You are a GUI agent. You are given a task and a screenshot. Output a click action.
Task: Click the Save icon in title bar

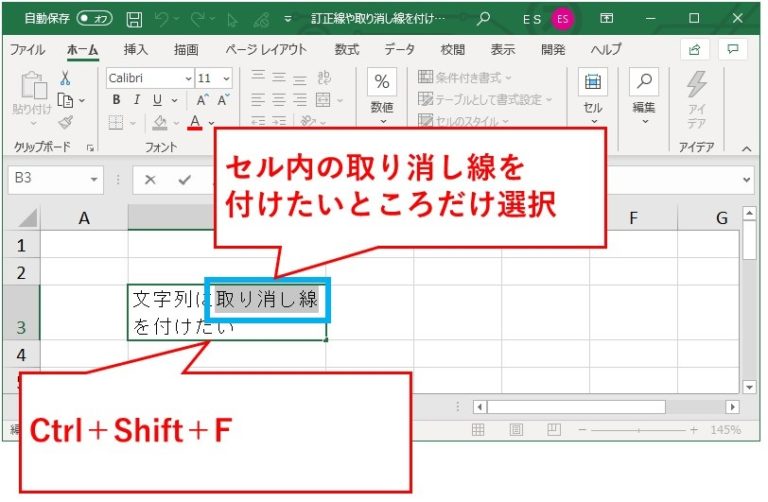pos(134,18)
